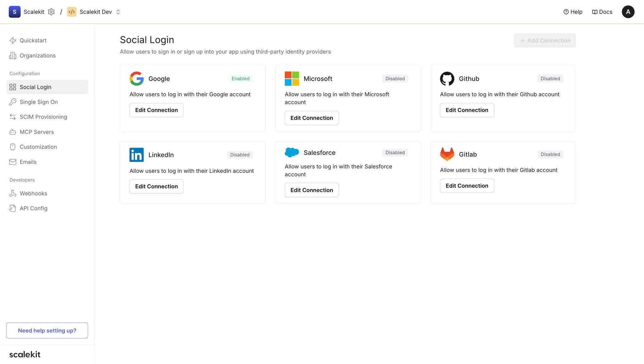The width and height of the screenshot is (644, 364).
Task: Navigate to Single Sign On
Action: pos(47,102)
